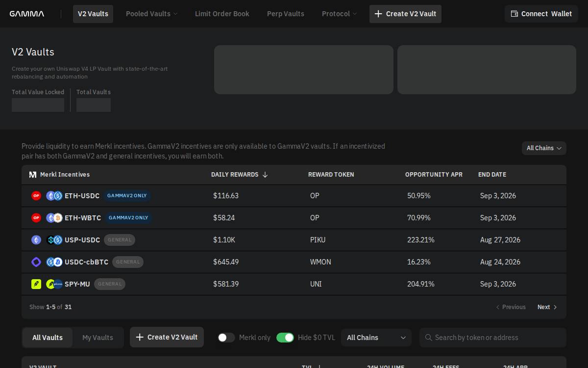The image size is (588, 368).
Task: Click the Connect Wallet button
Action: 541,14
